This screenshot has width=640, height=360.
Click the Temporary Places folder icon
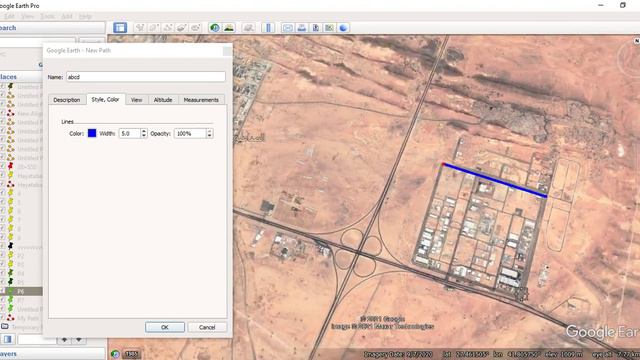(x=5, y=327)
